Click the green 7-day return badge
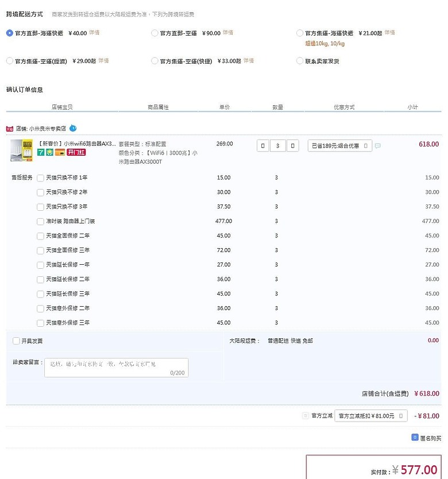448x479 pixels. click(41, 152)
